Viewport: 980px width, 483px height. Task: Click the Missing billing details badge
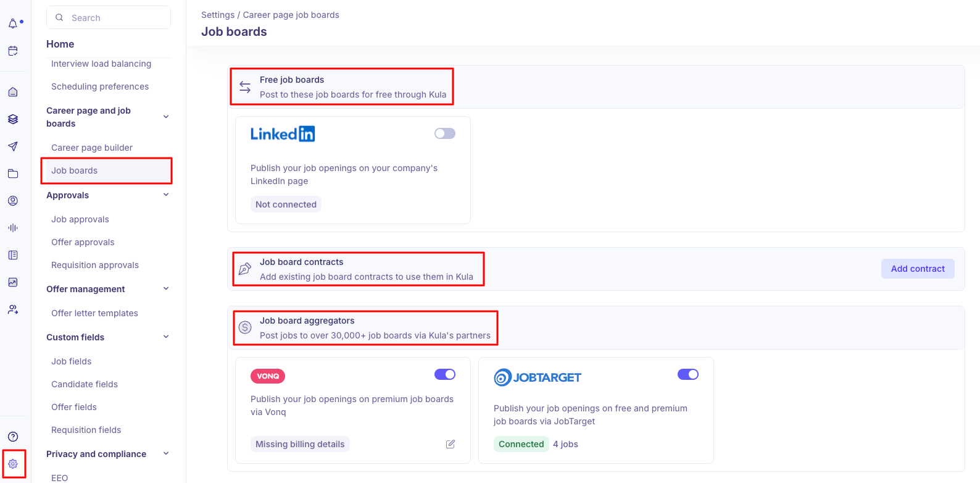[x=300, y=444]
